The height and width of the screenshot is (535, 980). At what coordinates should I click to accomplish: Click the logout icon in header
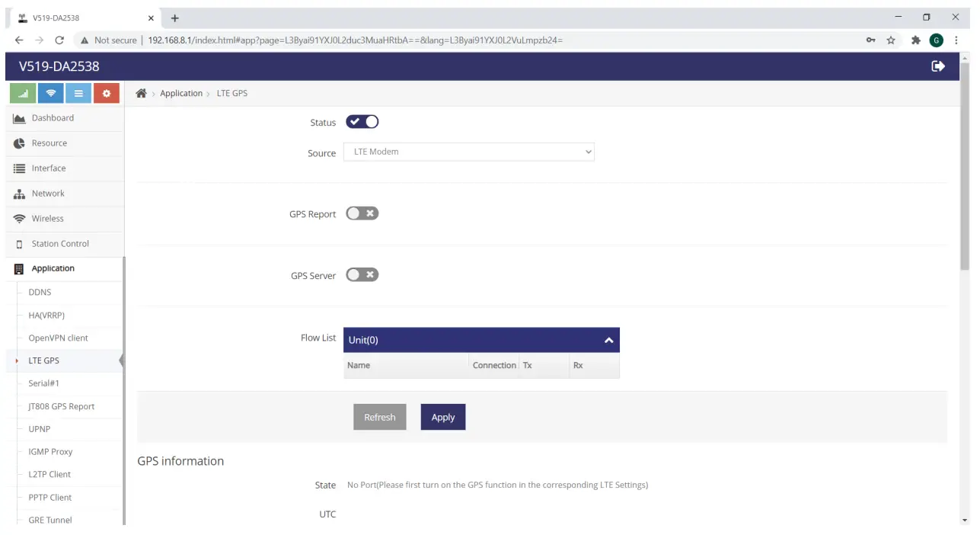click(938, 66)
